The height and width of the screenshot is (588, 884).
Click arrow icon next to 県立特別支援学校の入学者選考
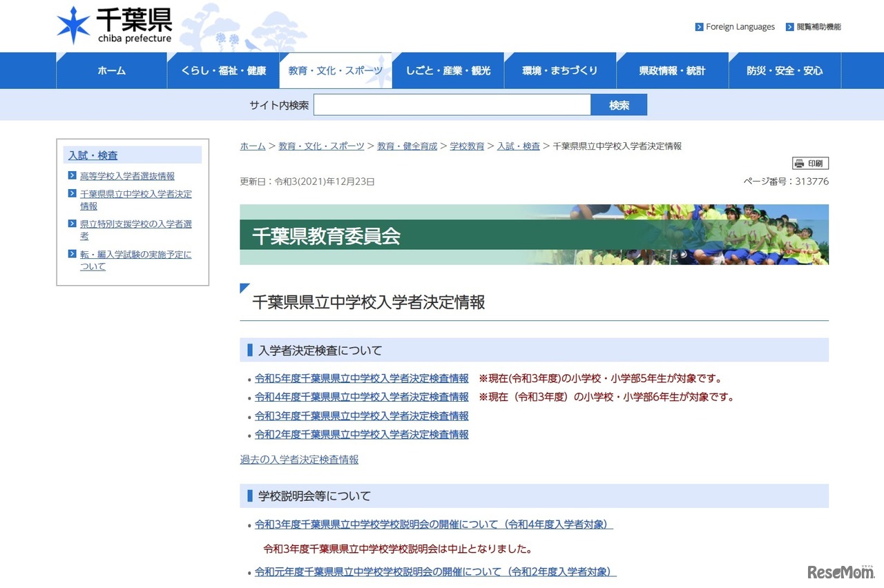point(73,224)
